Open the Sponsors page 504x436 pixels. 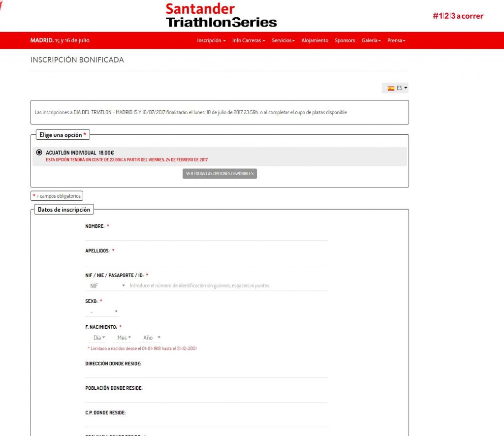[345, 40]
